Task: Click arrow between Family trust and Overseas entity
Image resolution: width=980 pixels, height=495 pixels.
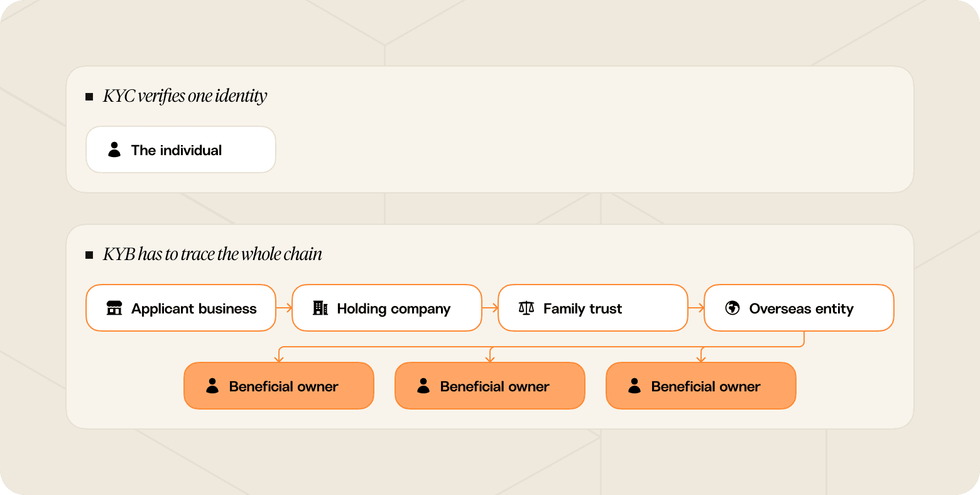Action: tap(696, 308)
